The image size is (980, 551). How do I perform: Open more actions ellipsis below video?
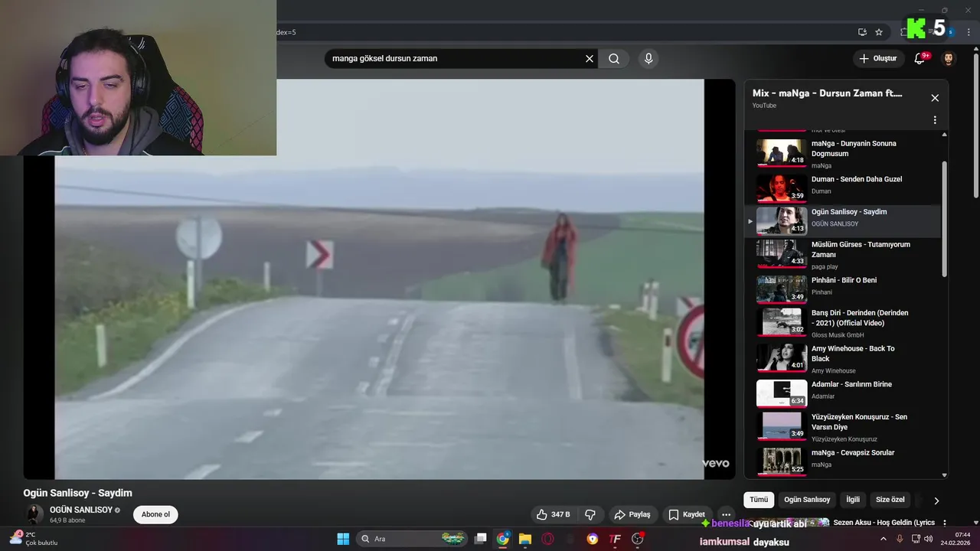click(x=727, y=514)
